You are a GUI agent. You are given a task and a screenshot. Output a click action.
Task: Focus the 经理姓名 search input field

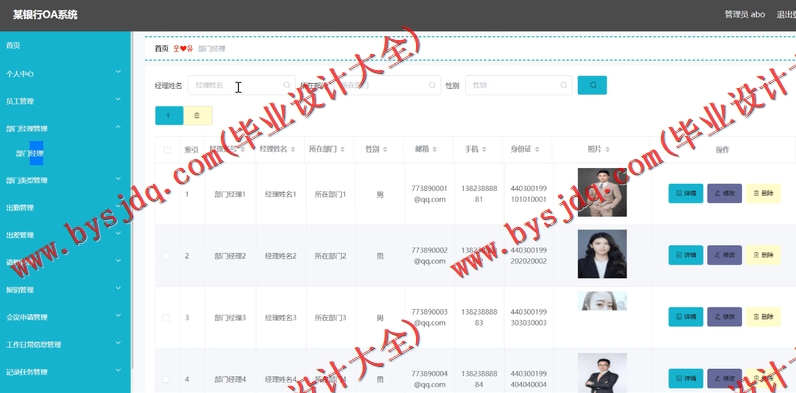point(241,85)
